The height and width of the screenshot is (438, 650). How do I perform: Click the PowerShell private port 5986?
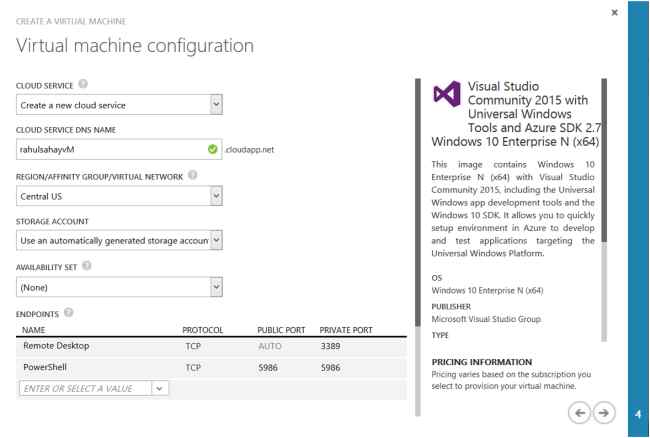330,368
